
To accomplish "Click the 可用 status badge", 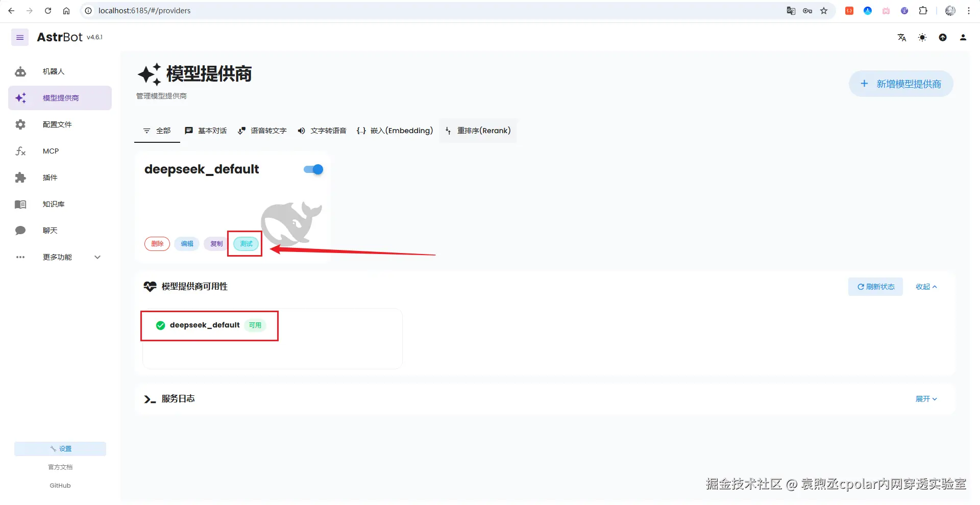I will point(255,325).
